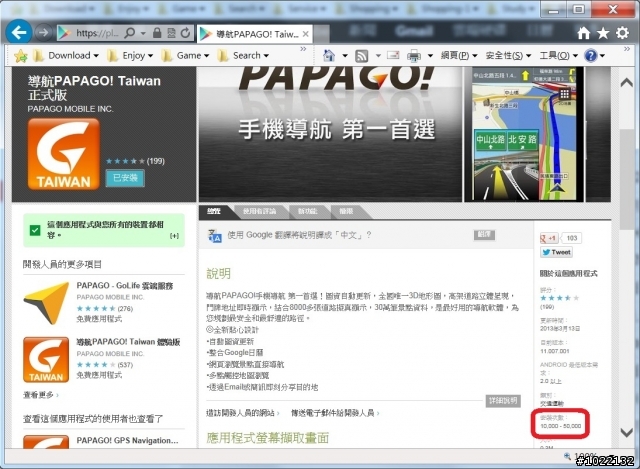640x469 pixels.
Task: Open the Search favorites folder dropdown
Action: coord(243,56)
